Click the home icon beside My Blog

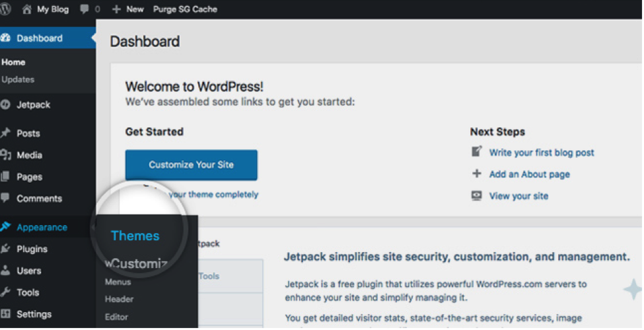(x=27, y=9)
